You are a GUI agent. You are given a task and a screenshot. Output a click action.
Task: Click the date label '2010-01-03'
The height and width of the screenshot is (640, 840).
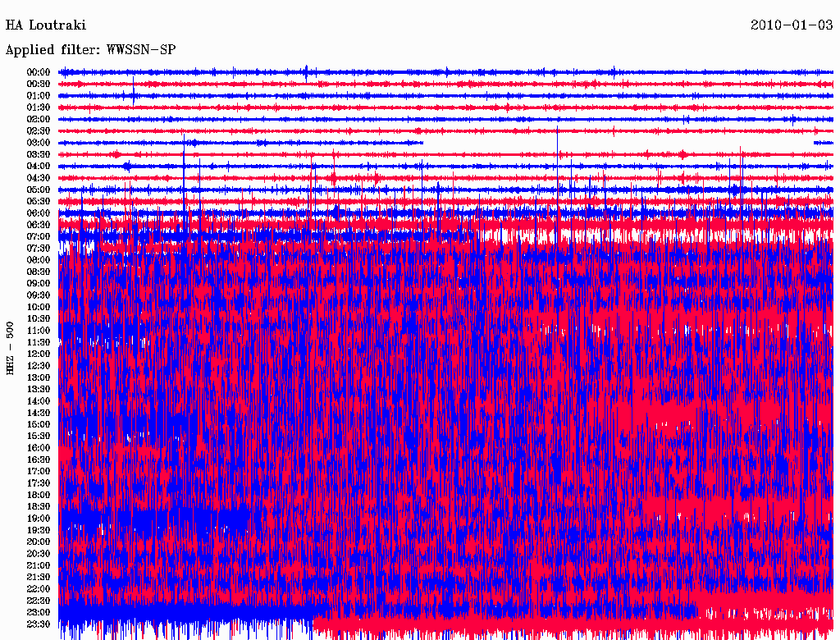coord(792,25)
